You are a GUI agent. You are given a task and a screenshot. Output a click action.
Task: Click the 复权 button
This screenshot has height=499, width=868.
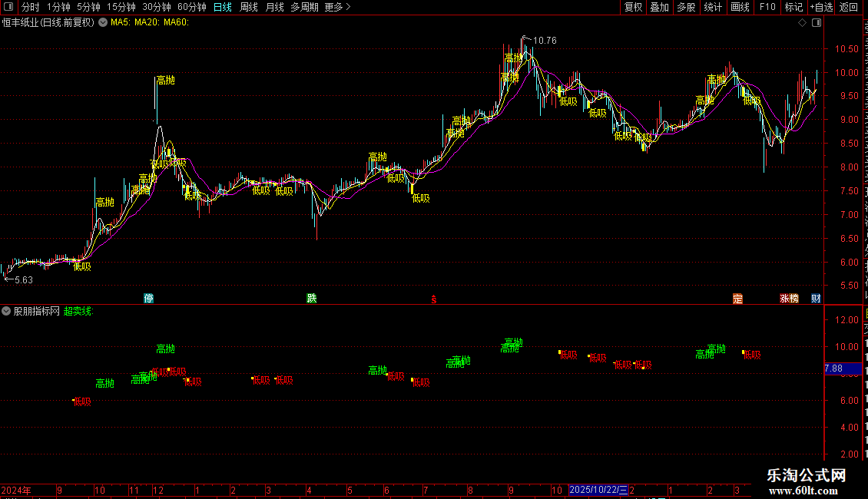pyautogui.click(x=633, y=7)
